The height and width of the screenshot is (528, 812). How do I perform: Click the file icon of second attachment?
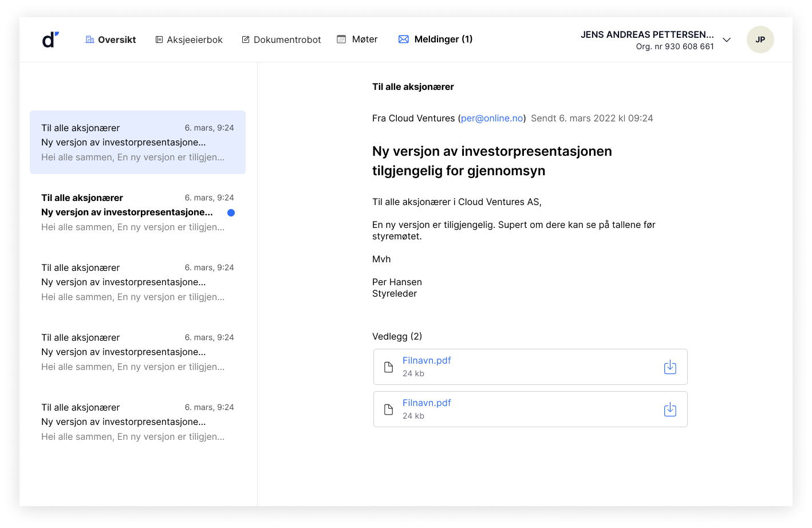click(388, 409)
